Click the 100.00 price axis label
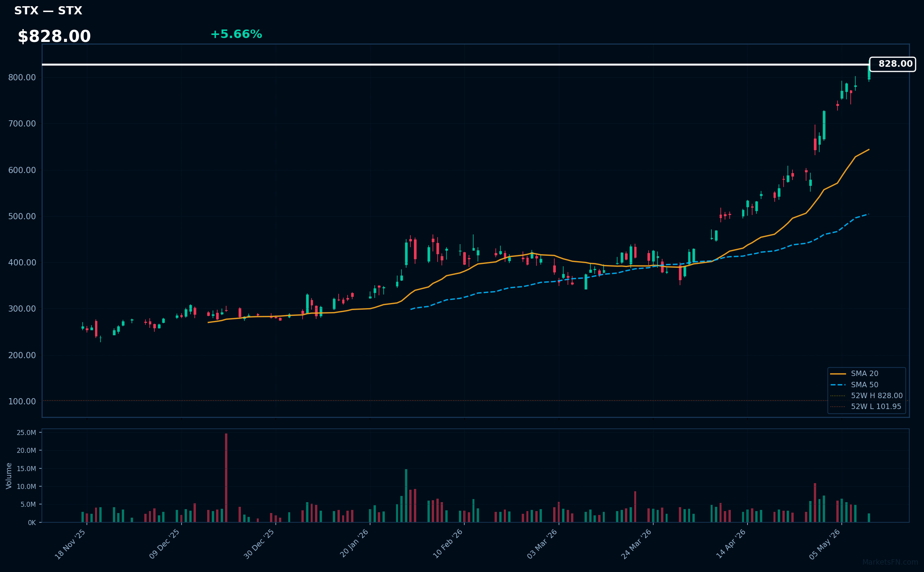The height and width of the screenshot is (572, 924). point(22,401)
